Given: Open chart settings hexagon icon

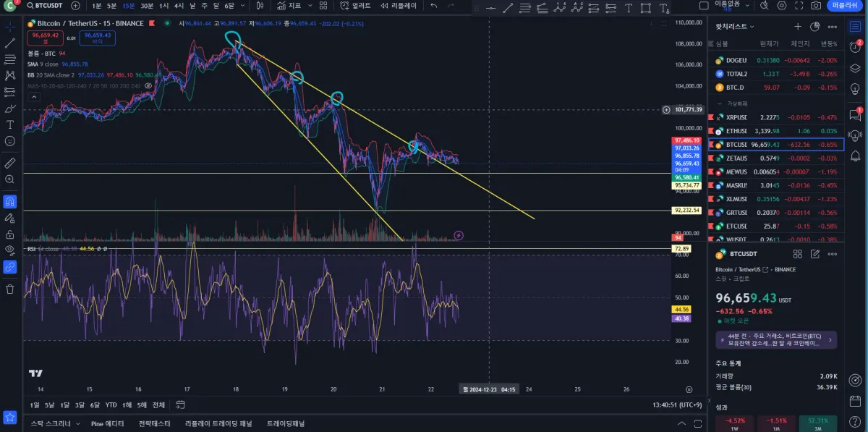Looking at the screenshot, I should (x=781, y=5).
